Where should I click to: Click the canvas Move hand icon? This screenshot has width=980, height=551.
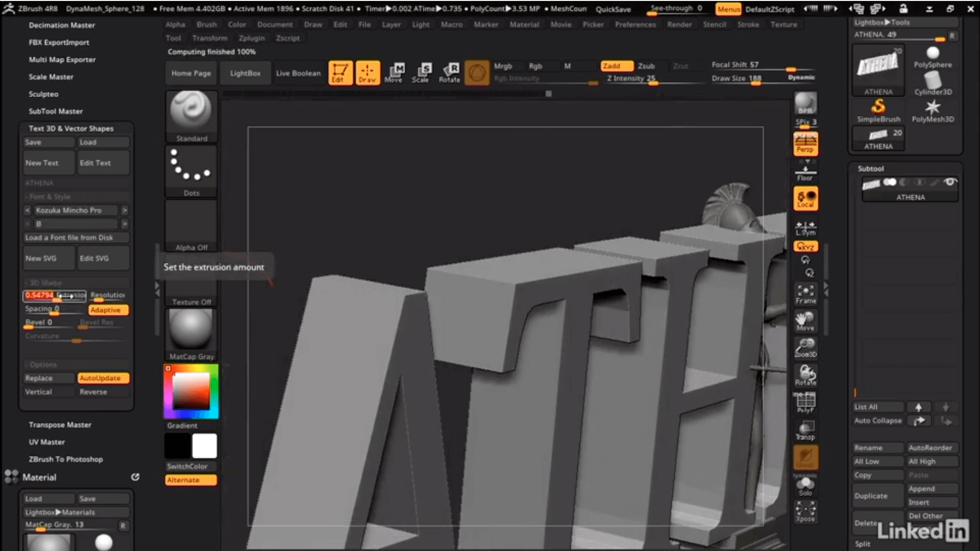tap(805, 321)
